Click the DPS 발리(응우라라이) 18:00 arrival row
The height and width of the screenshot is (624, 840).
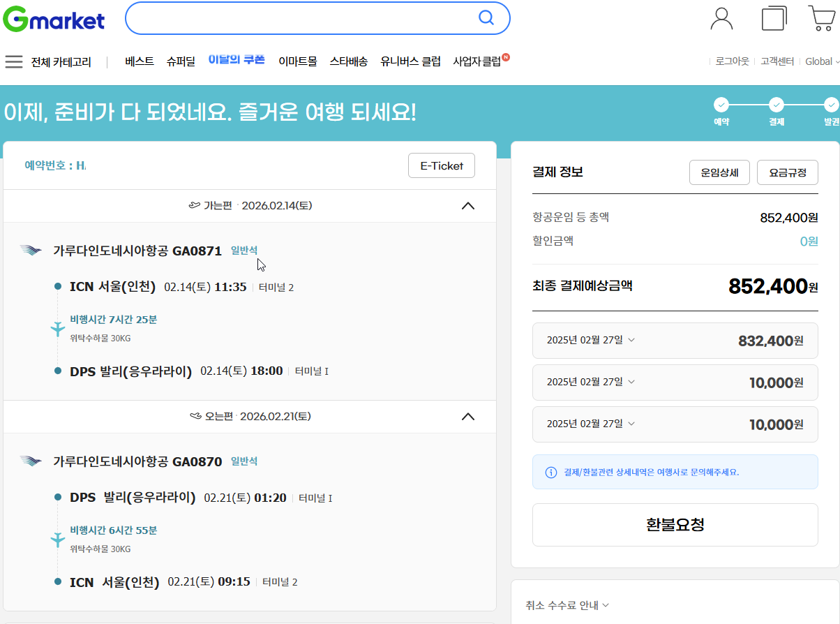191,371
